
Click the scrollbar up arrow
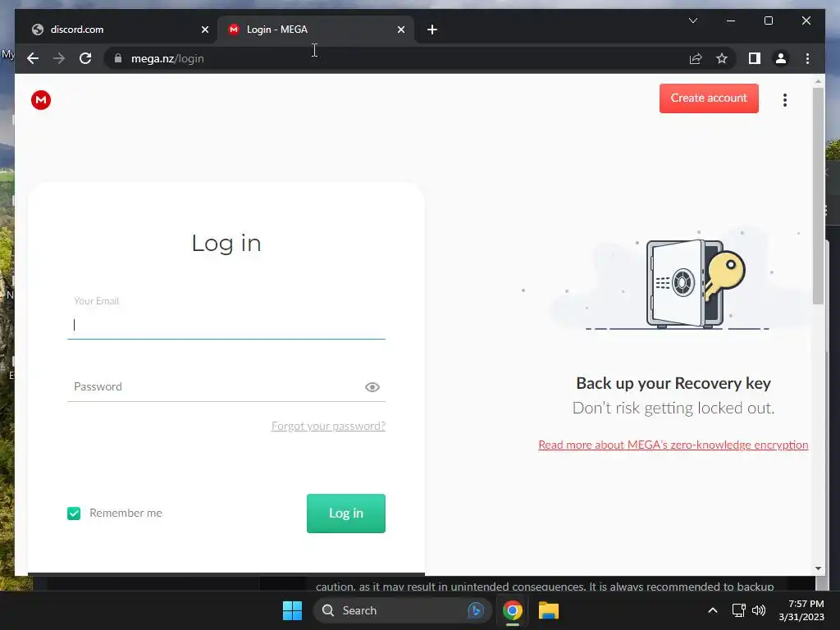pos(818,81)
